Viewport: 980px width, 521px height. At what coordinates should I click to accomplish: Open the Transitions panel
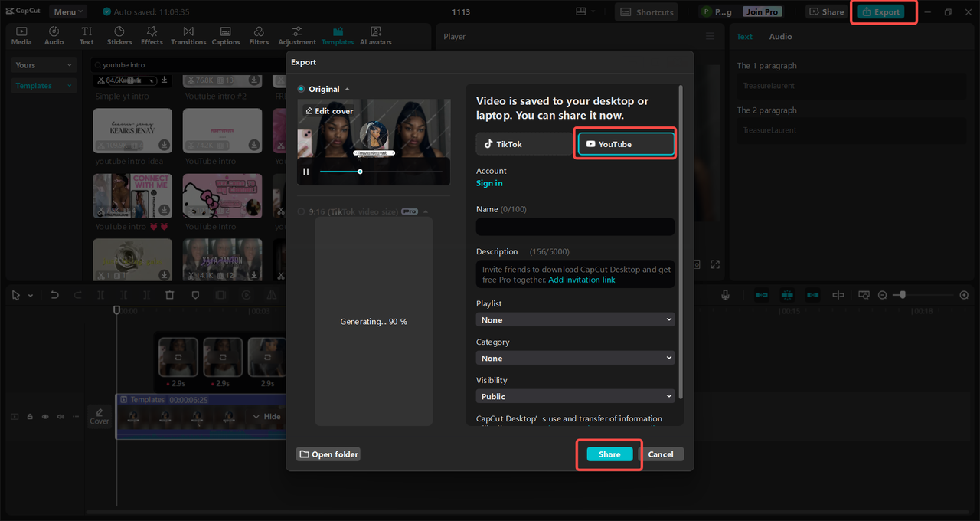(188, 35)
